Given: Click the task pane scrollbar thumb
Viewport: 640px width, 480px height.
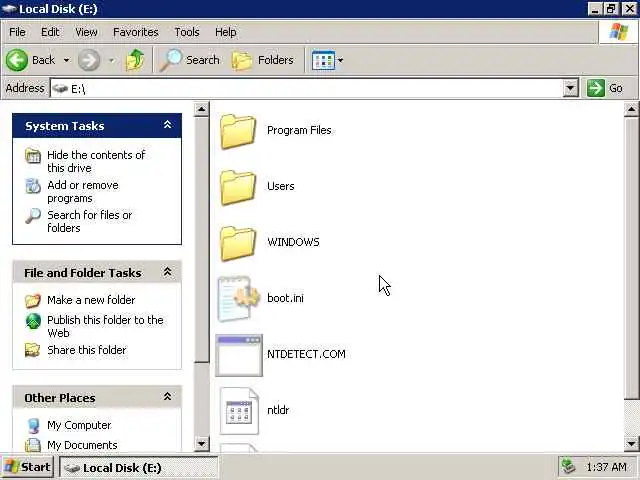Looking at the screenshot, I should [201, 240].
